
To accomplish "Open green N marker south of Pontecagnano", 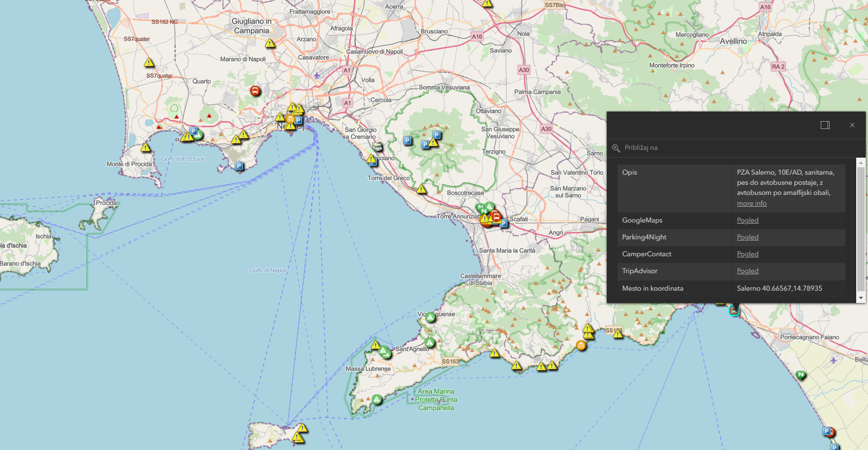I will click(x=800, y=375).
